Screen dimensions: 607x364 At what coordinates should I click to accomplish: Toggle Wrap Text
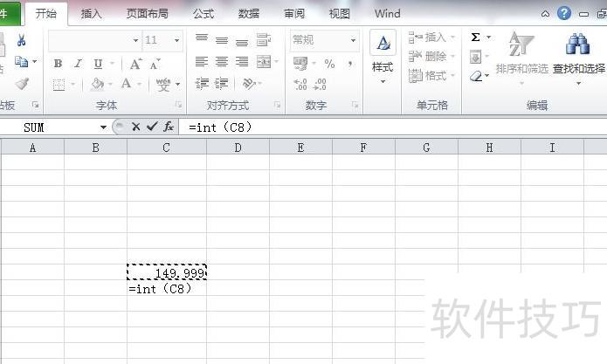click(x=264, y=39)
